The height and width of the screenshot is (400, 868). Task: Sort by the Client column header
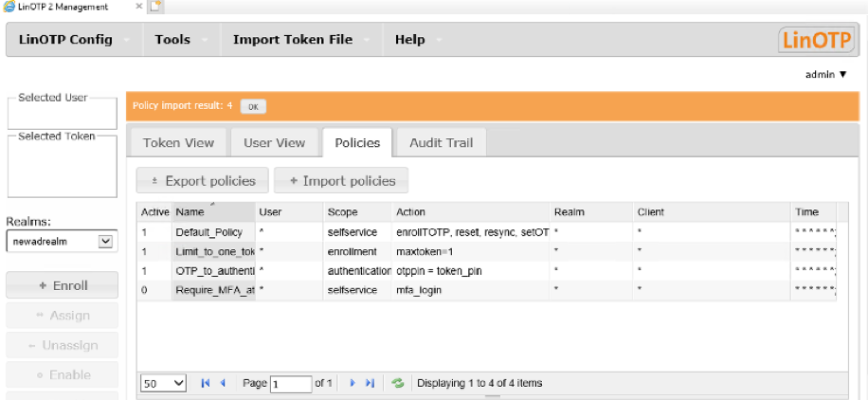tap(712, 212)
